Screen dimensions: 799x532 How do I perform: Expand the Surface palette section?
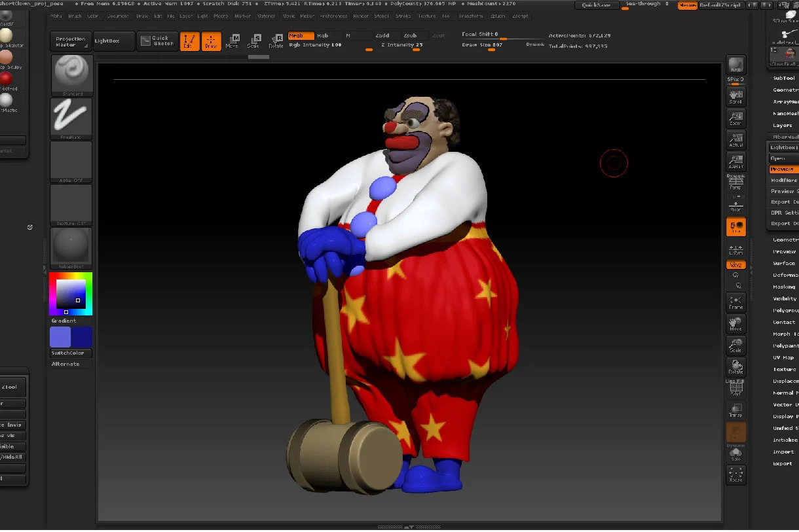[784, 263]
